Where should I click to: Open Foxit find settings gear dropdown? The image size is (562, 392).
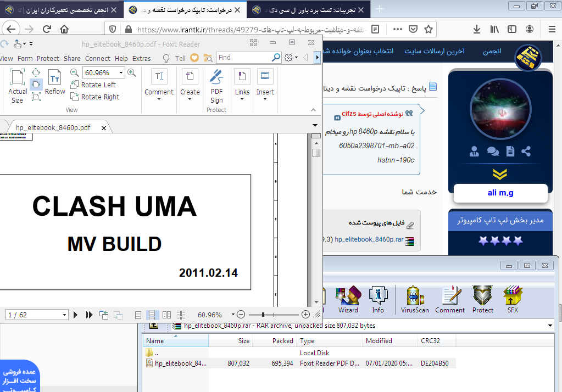point(291,58)
